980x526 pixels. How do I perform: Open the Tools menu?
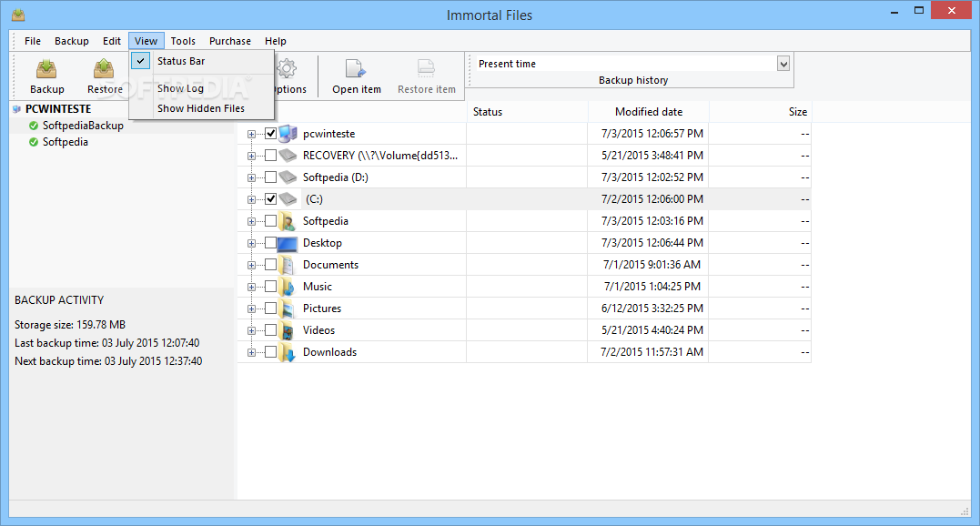(x=183, y=41)
